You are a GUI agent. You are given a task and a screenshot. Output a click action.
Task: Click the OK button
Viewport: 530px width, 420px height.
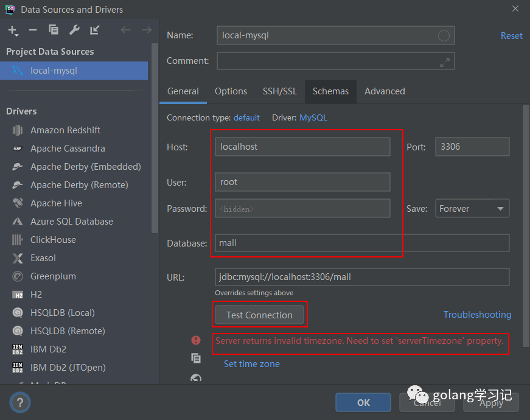[363, 402]
